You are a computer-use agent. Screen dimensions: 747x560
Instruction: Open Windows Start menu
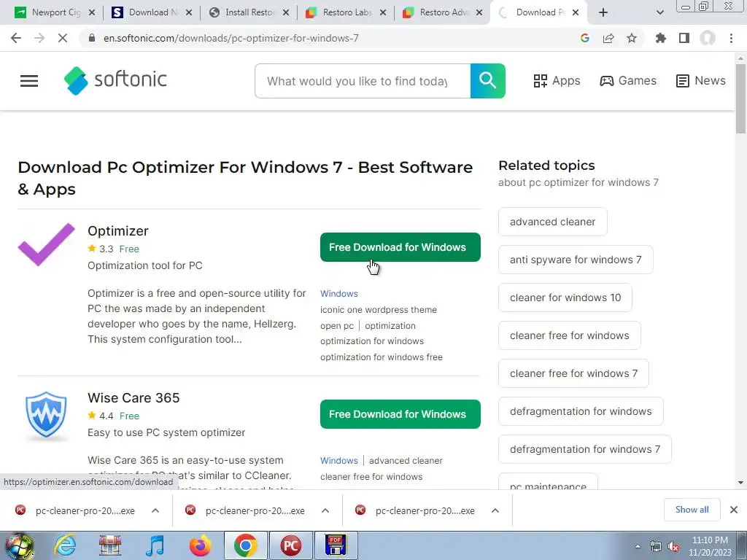pos(19,545)
